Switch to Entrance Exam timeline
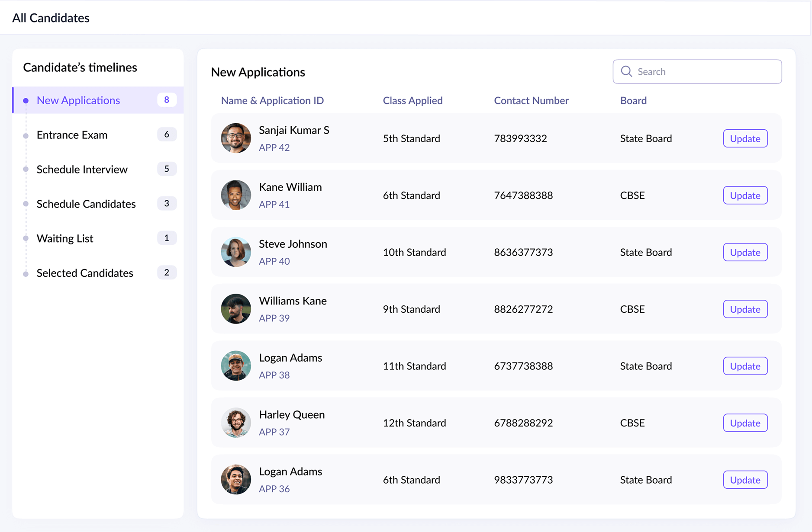The height and width of the screenshot is (532, 812). (72, 135)
